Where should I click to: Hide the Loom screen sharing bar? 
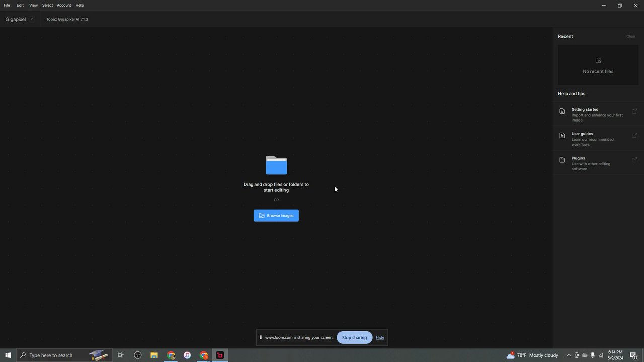(380, 337)
